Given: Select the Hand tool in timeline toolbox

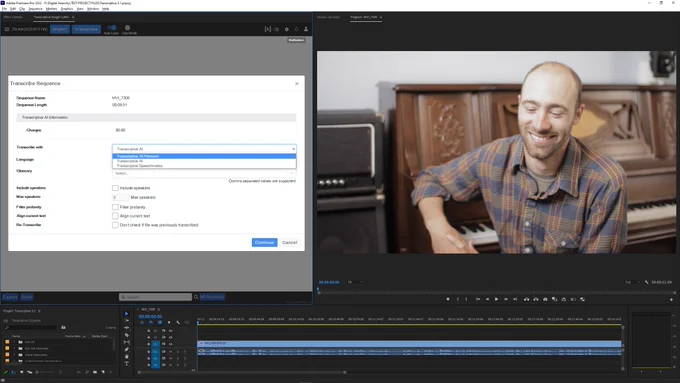Looking at the screenshot, I should [x=127, y=357].
